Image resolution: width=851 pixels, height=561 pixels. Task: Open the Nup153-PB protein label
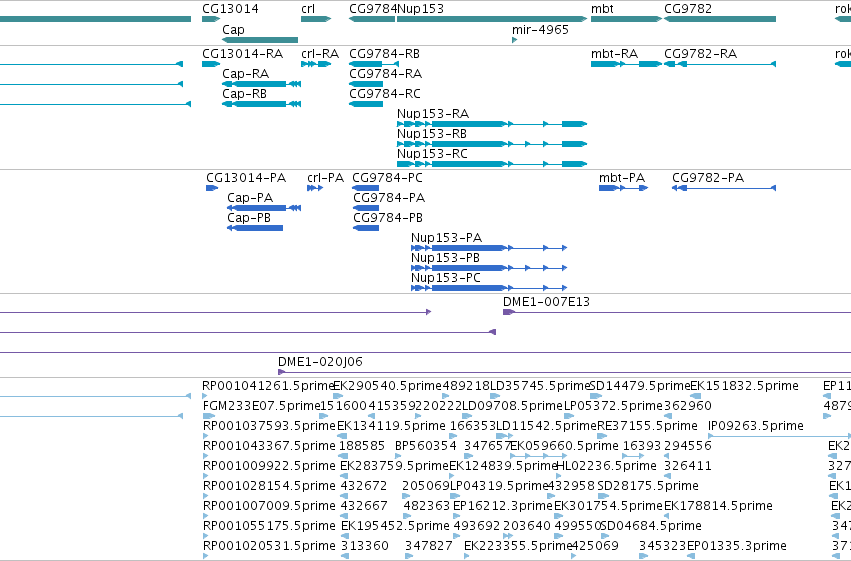point(445,258)
